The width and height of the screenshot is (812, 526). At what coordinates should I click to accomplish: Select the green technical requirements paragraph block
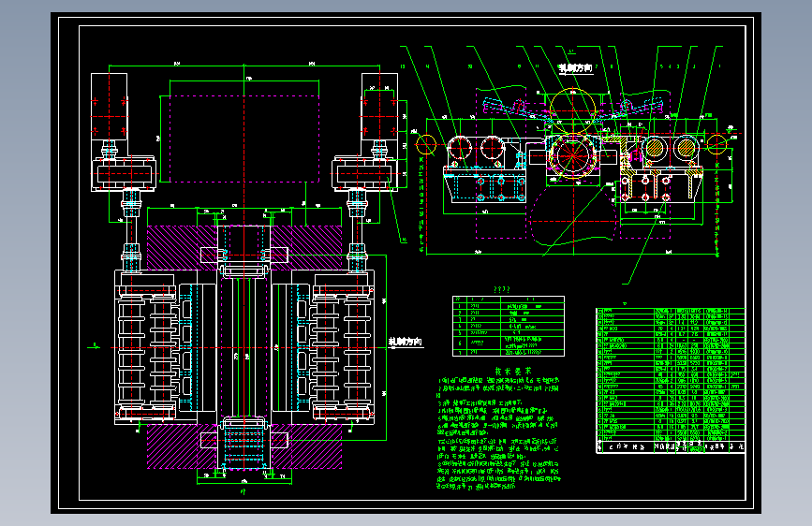point(497,433)
